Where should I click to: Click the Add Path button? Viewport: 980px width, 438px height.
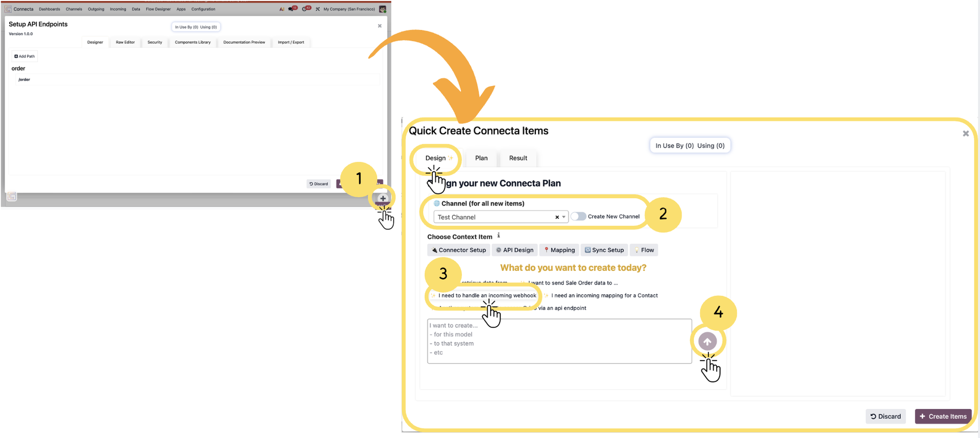pyautogui.click(x=24, y=56)
